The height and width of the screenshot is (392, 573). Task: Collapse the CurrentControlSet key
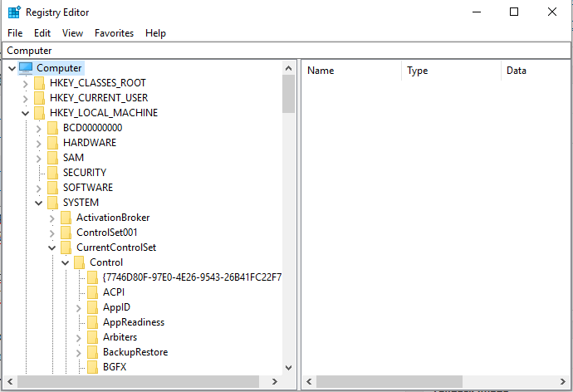click(x=51, y=248)
